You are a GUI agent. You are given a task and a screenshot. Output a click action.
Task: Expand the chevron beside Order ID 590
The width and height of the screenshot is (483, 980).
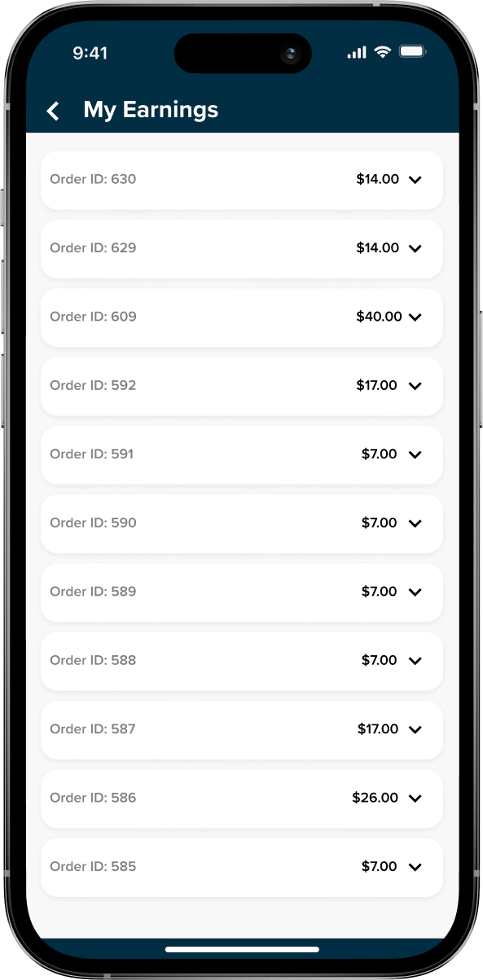415,523
